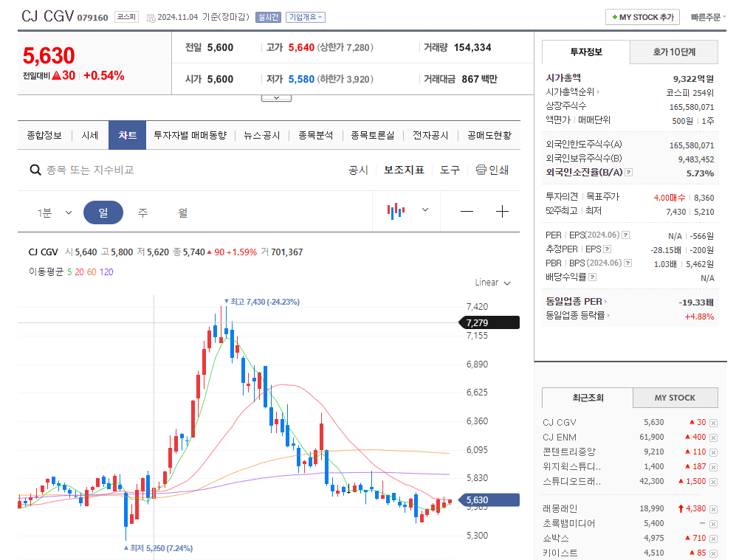Open help icon for 배당수익률
This screenshot has width=736, height=560.
pos(592,277)
